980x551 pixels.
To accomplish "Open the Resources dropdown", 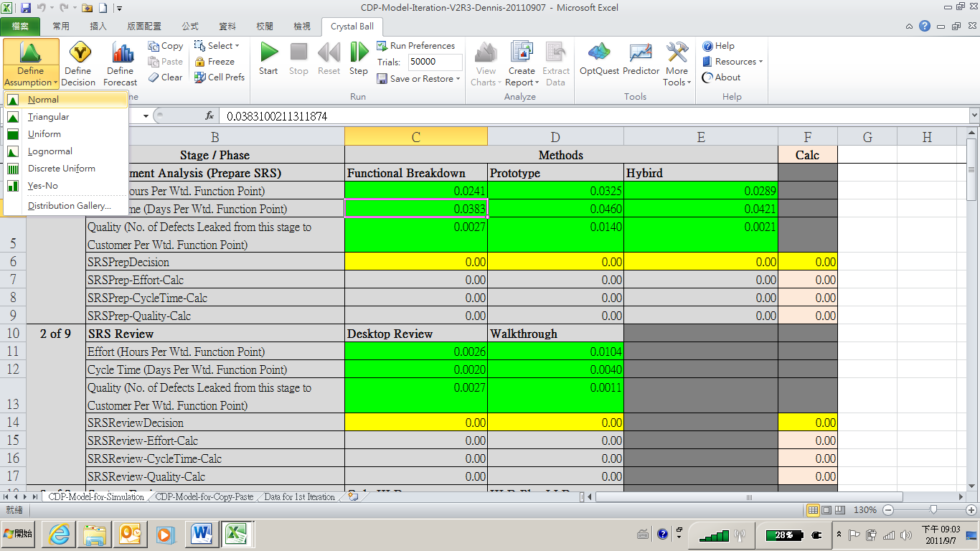I will [x=732, y=62].
